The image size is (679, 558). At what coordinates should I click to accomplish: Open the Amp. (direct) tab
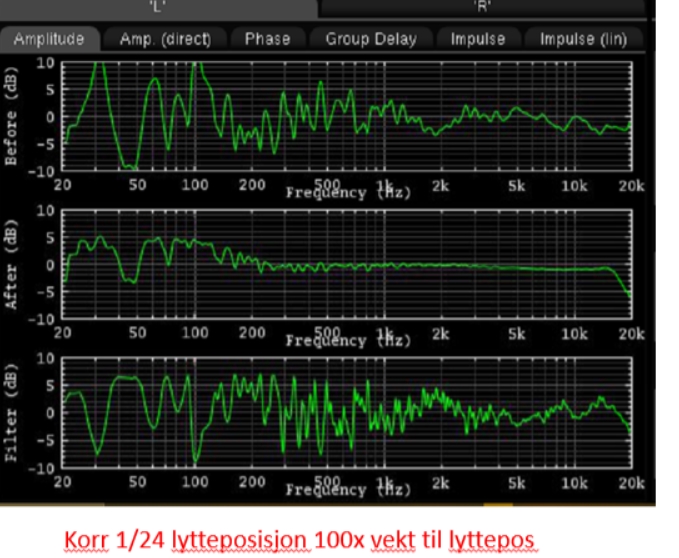[x=165, y=39]
